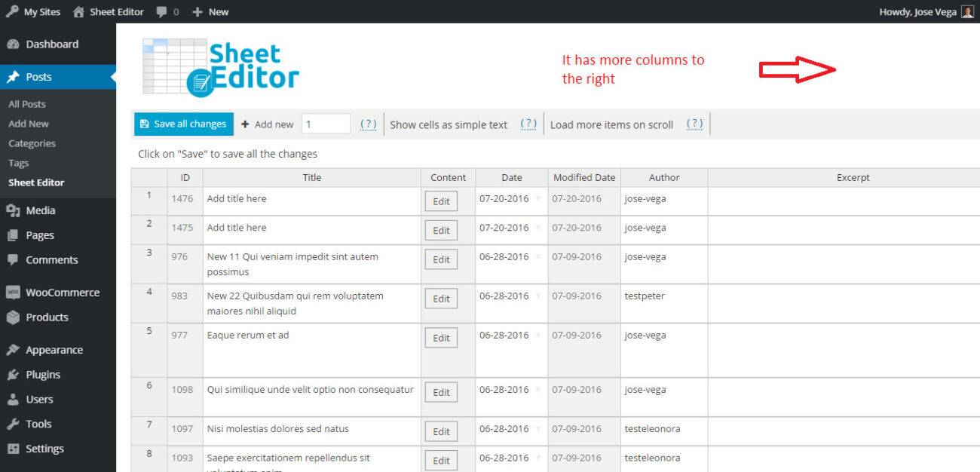This screenshot has height=472, width=980.
Task: Open the New menu in the admin bar
Action: [x=210, y=11]
